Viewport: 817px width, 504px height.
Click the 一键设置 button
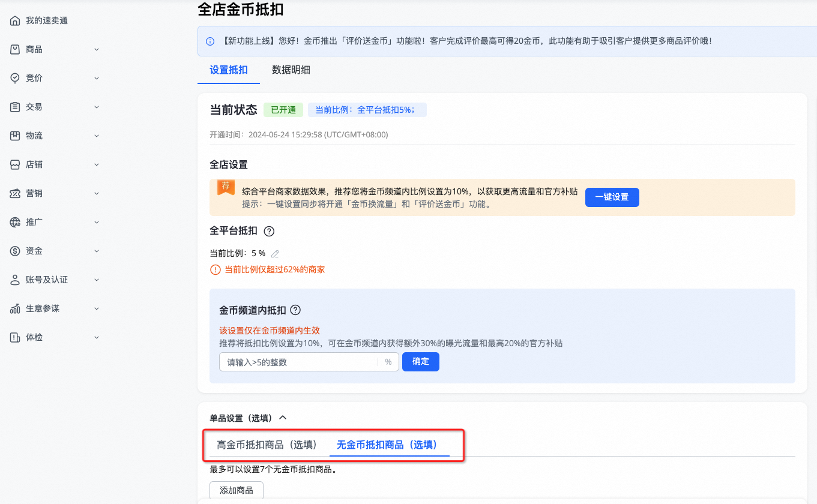pos(612,197)
